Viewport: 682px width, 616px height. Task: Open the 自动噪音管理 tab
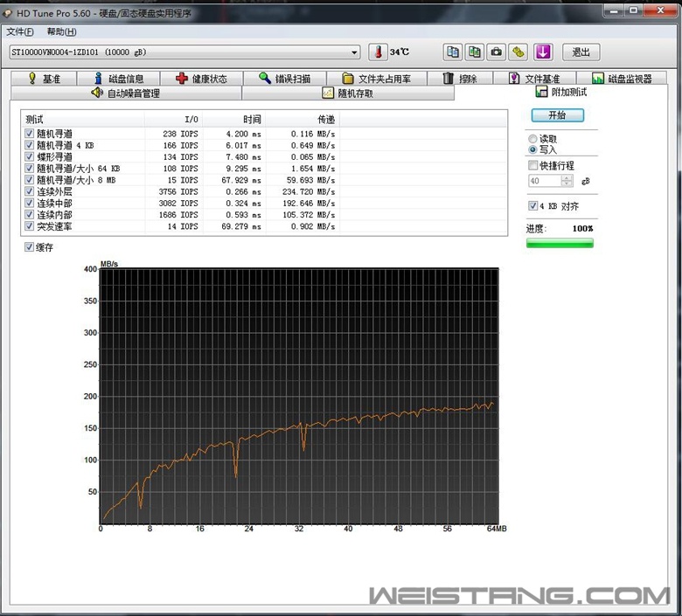point(126,93)
